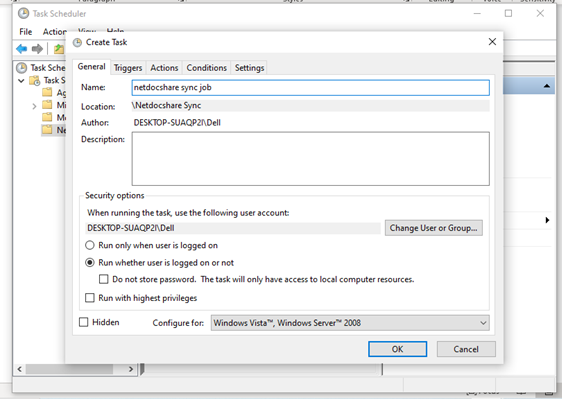
Task: Open the Configure for dropdown
Action: pyautogui.click(x=350, y=323)
